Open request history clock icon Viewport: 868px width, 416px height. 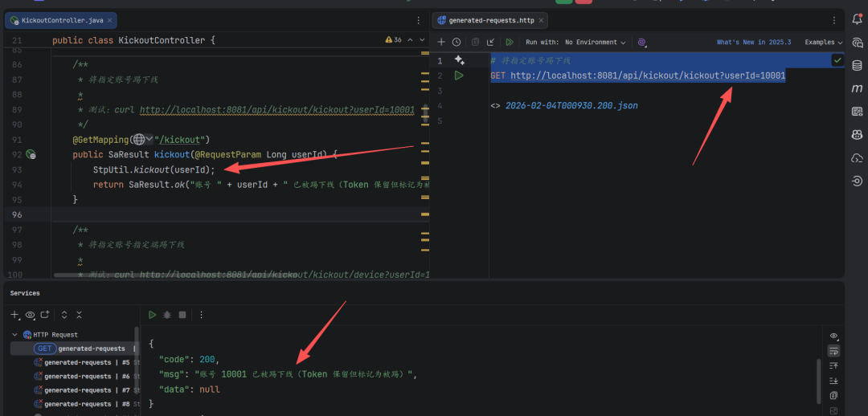click(457, 42)
